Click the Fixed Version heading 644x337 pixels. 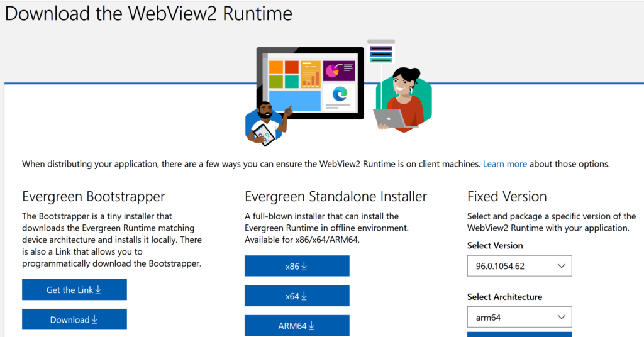click(x=507, y=197)
